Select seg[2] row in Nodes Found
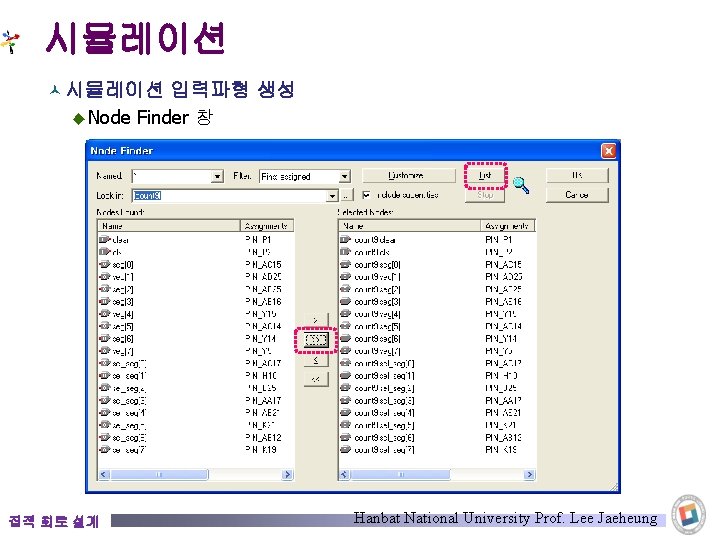 pos(195,289)
